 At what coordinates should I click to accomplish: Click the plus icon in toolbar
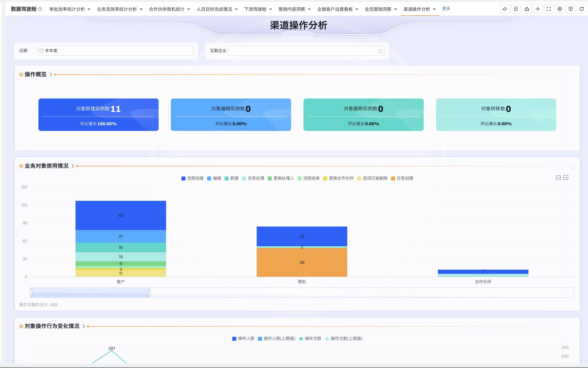coord(538,9)
